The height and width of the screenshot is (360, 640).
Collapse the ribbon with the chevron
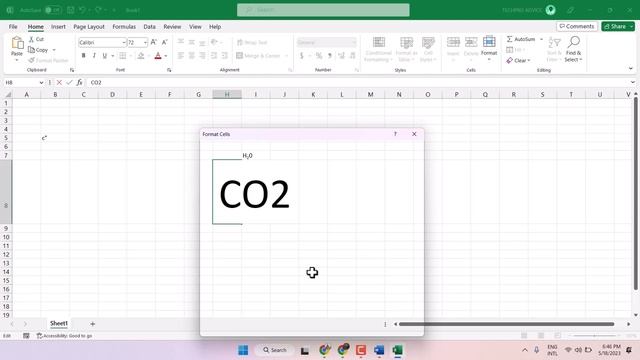click(630, 69)
